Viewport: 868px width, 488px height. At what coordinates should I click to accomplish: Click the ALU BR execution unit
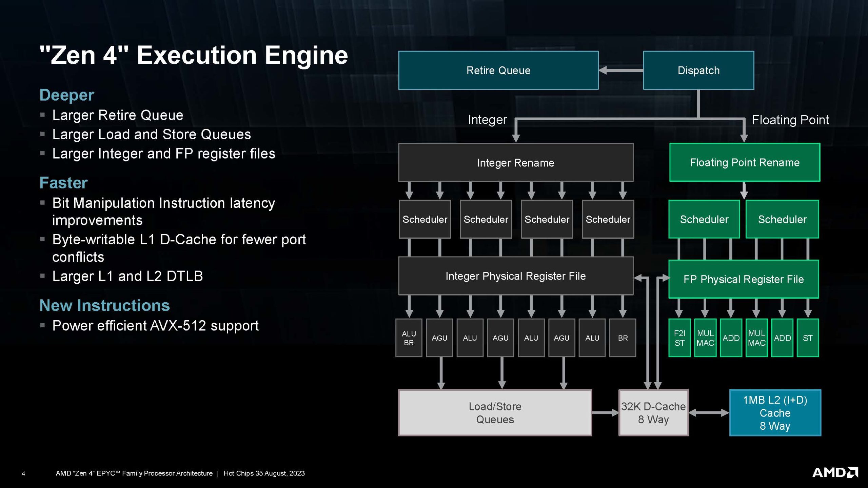click(409, 338)
